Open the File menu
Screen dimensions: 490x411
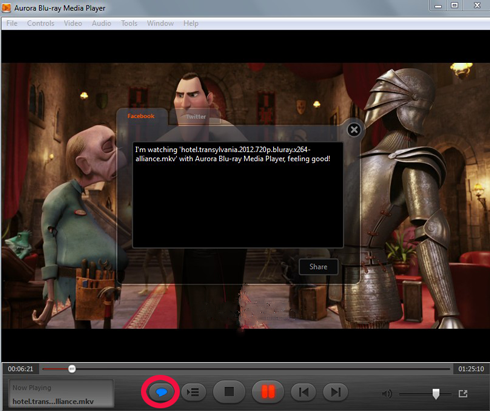pos(12,23)
